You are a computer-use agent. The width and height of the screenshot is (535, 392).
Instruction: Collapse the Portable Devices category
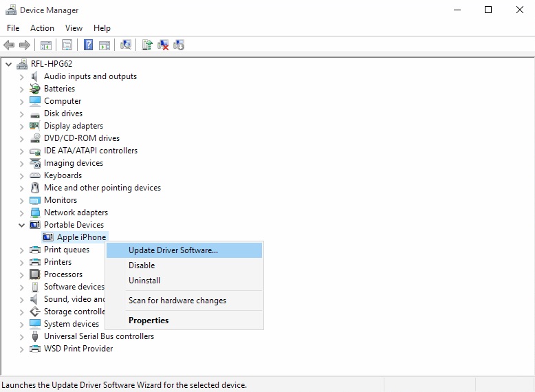tap(22, 225)
